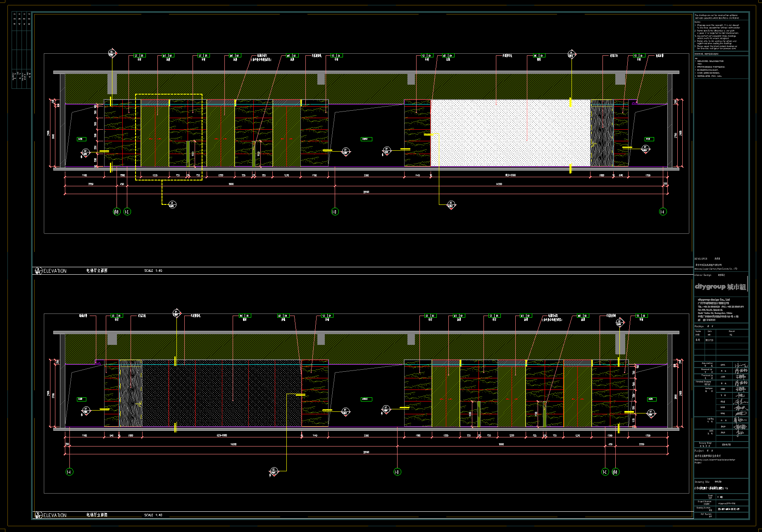The height and width of the screenshot is (532, 762).
Task: Click rightmost grid bubble below upper elevation
Action: click(662, 212)
